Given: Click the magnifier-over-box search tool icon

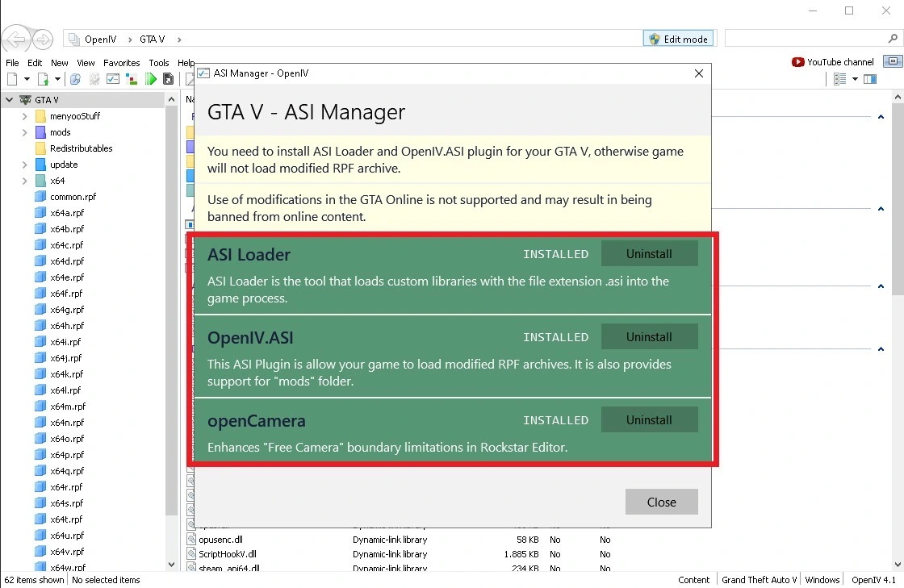Looking at the screenshot, I should click(x=76, y=79).
